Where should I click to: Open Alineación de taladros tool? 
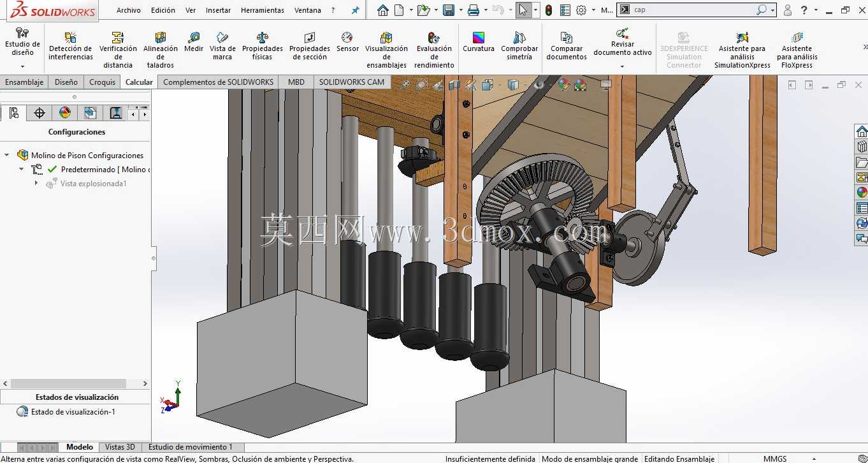161,50
